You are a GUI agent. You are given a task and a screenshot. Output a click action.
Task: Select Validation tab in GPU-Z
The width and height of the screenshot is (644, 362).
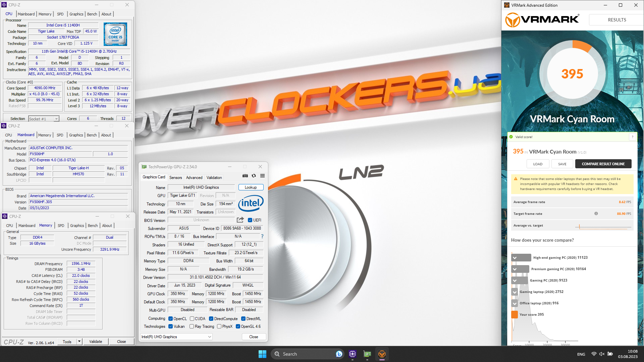pyautogui.click(x=214, y=178)
